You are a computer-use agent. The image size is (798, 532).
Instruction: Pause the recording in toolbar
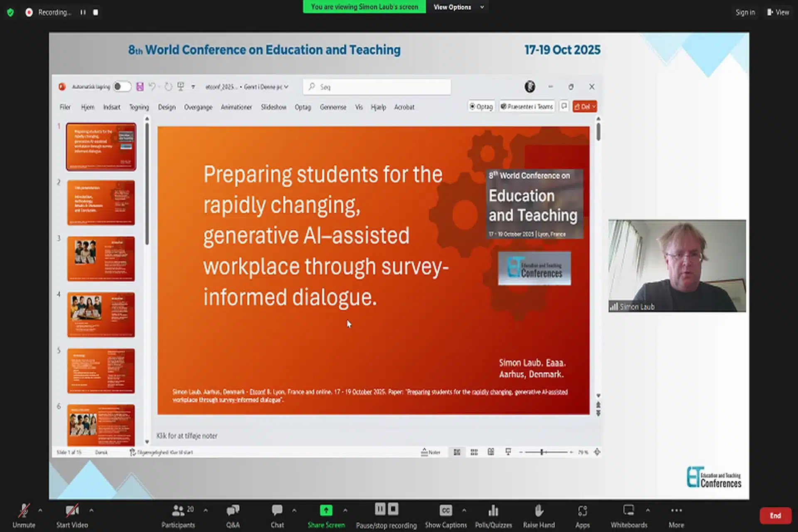(x=380, y=509)
